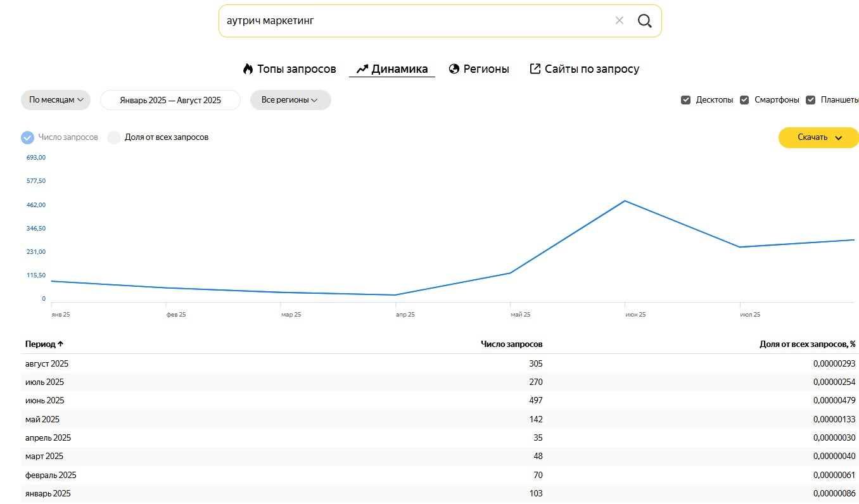Click the magnifier search icon
The height and width of the screenshot is (504, 859).
[644, 21]
